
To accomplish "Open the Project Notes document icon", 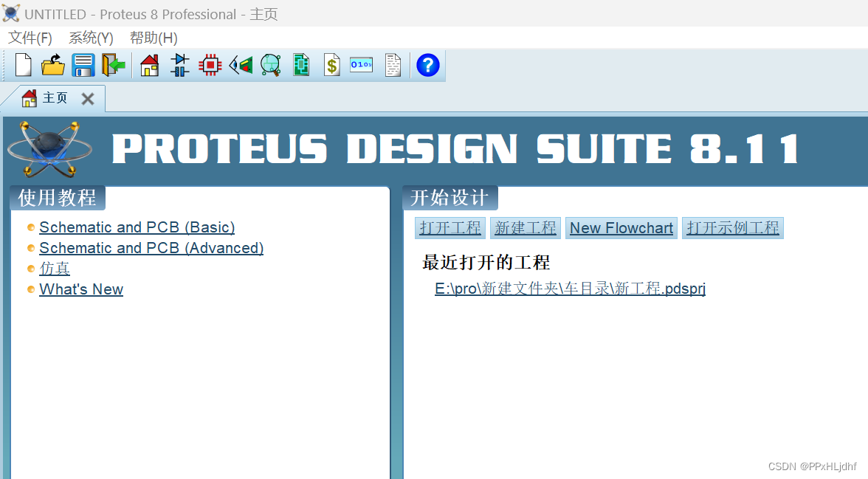I will click(393, 66).
